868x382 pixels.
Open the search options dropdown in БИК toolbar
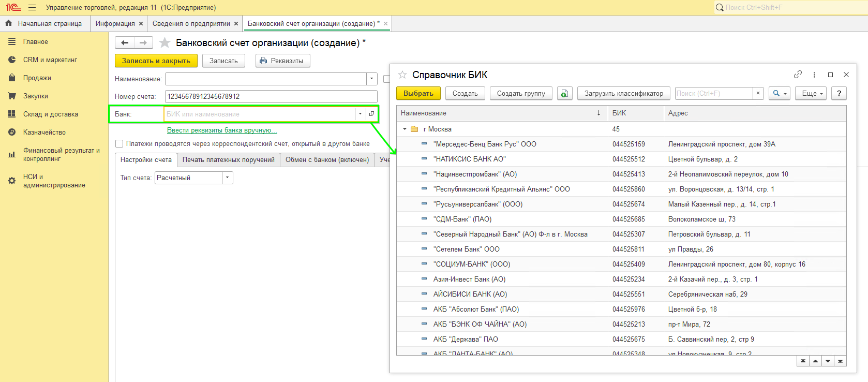point(780,93)
